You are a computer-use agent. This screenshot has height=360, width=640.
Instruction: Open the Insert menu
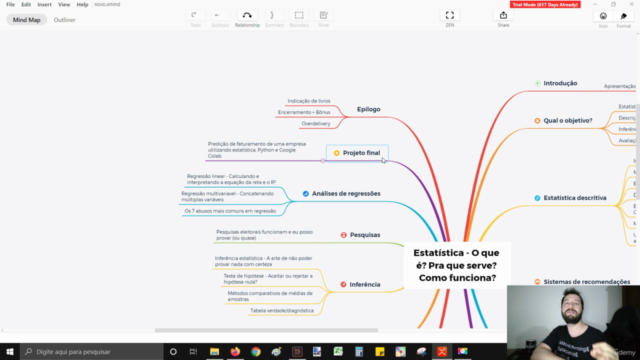[44, 4]
